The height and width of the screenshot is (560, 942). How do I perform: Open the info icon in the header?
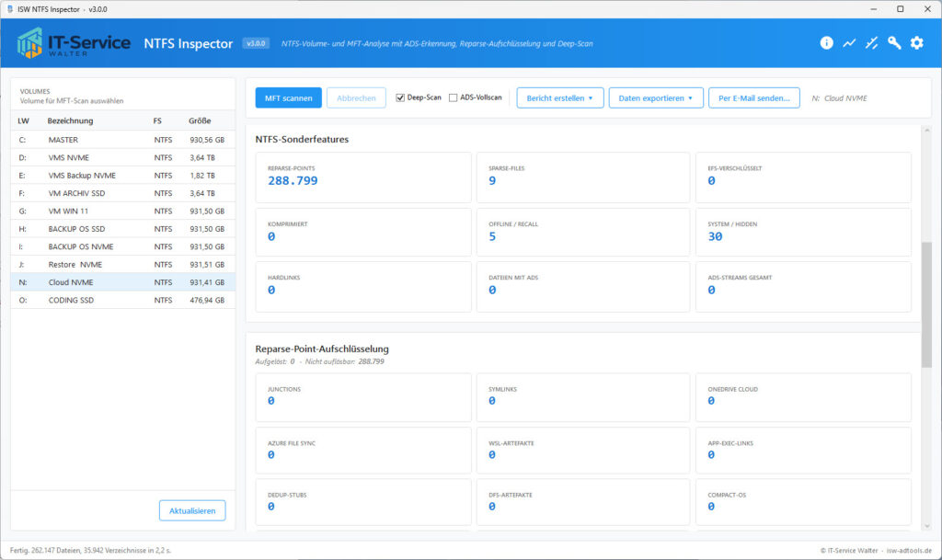pos(827,42)
